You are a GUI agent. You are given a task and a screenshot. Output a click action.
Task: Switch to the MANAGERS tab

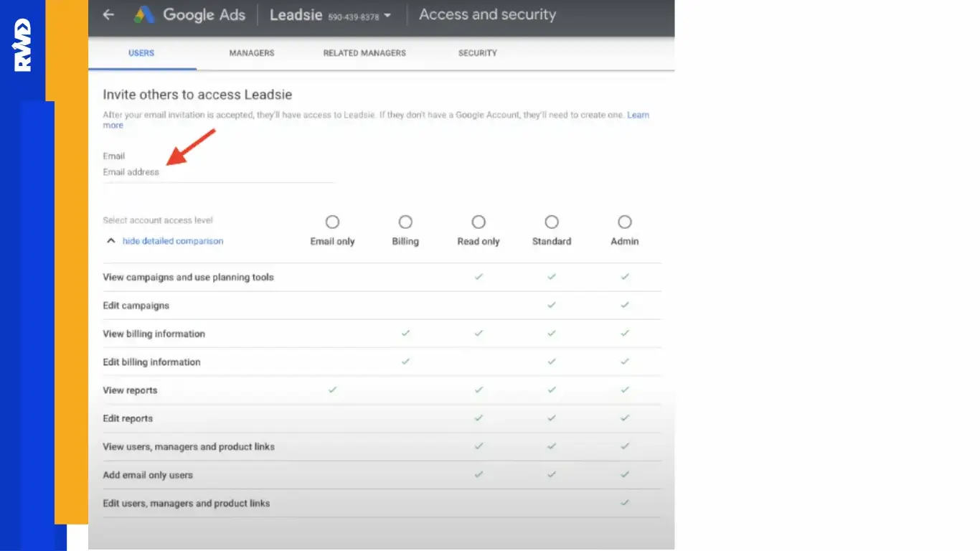pyautogui.click(x=251, y=52)
